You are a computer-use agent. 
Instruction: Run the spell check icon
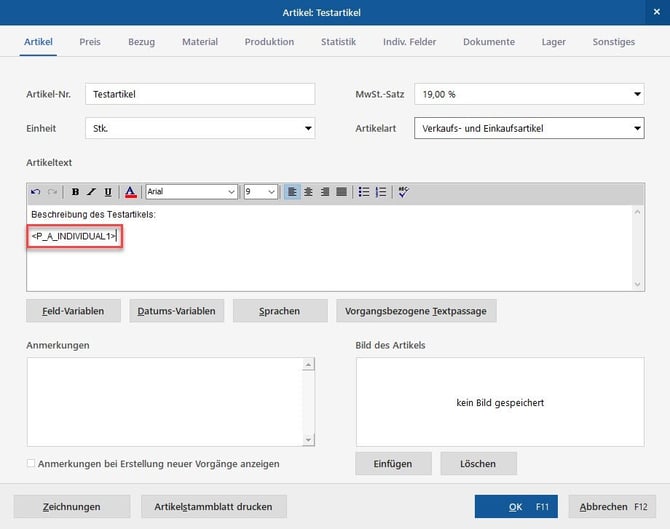(x=403, y=192)
